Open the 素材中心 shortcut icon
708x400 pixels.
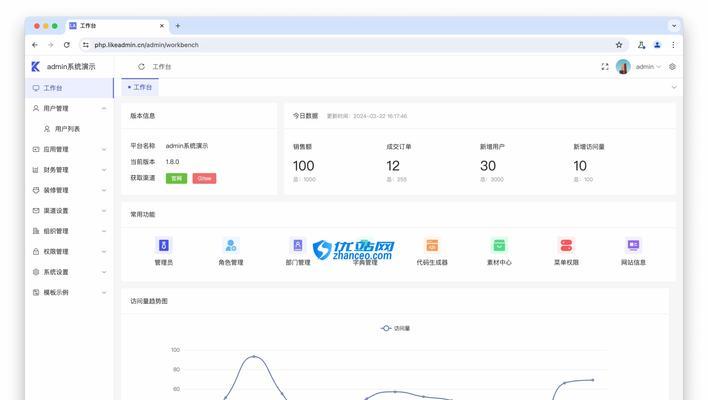(x=499, y=245)
